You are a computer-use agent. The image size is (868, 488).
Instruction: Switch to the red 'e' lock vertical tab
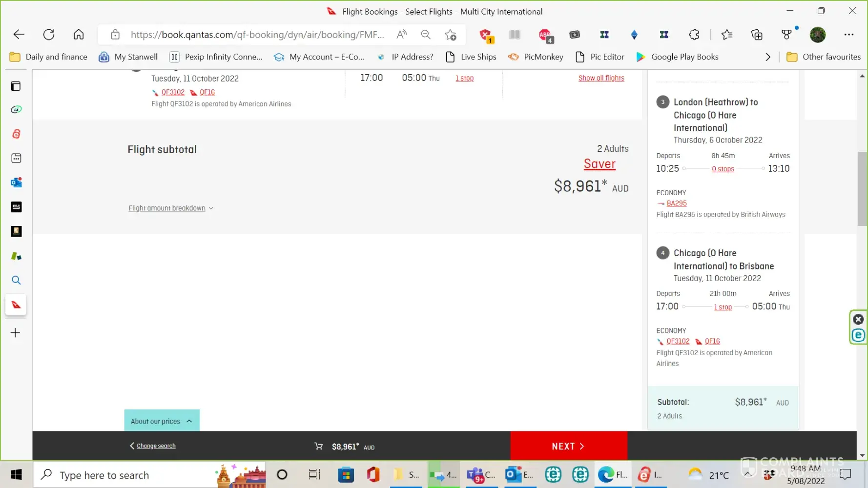16,134
